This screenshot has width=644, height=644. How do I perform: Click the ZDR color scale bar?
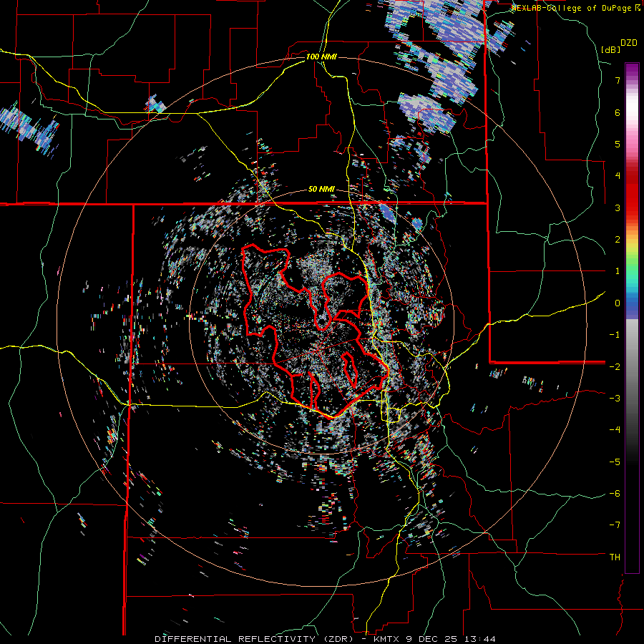(x=632, y=318)
